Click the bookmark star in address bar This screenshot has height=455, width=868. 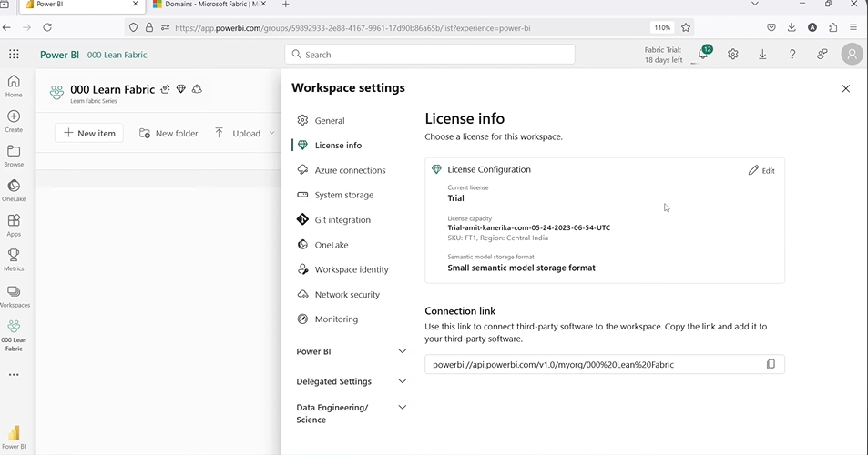(686, 27)
